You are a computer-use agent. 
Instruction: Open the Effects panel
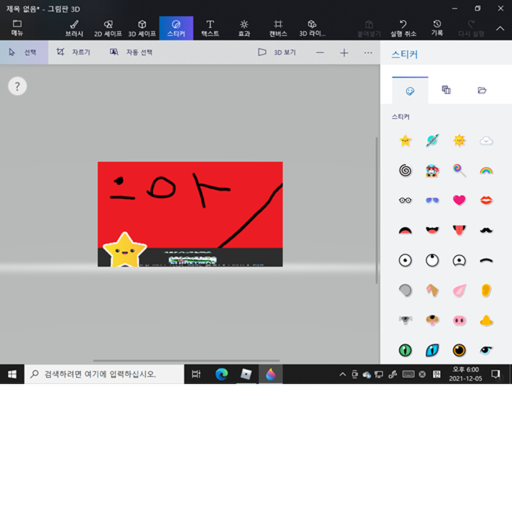point(244,28)
